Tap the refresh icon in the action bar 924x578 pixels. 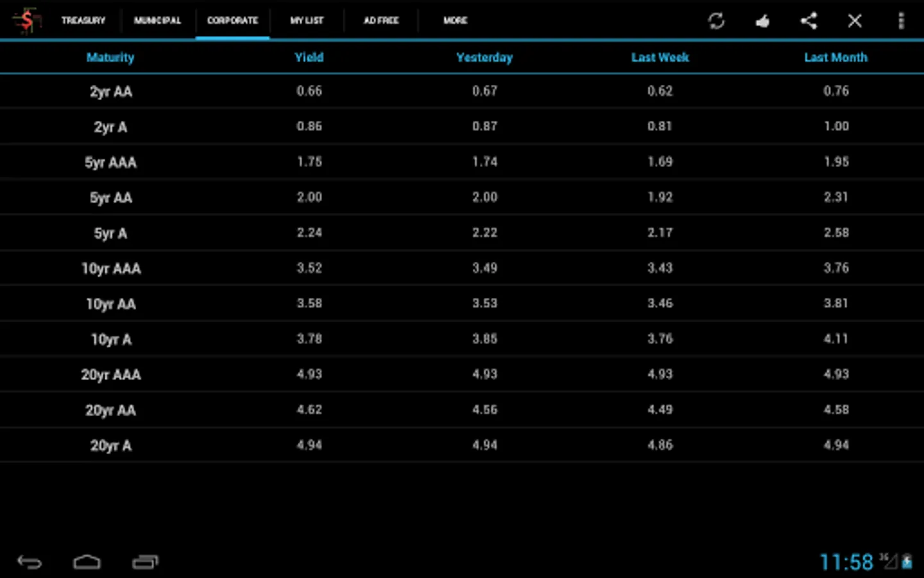(716, 21)
